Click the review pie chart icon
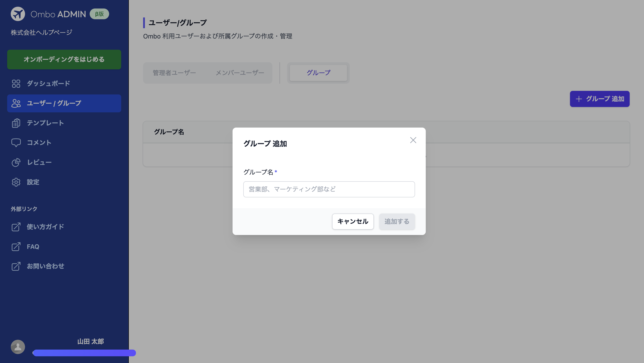This screenshot has width=644, height=363. [x=16, y=162]
